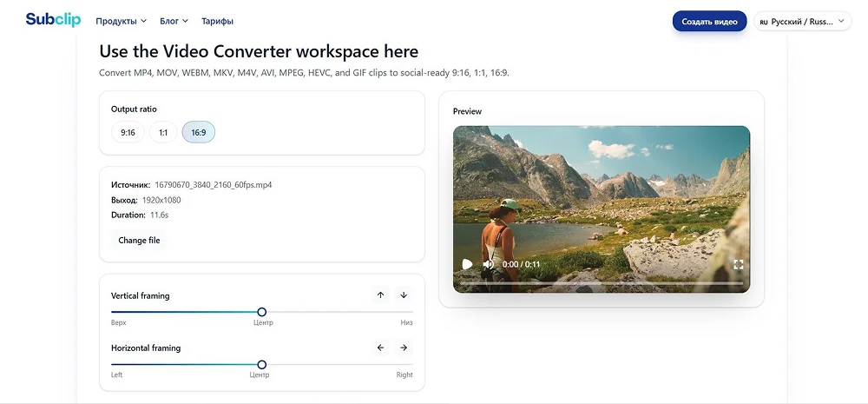Image resolution: width=868 pixels, height=404 pixels.
Task: Play the preview video
Action: point(468,264)
